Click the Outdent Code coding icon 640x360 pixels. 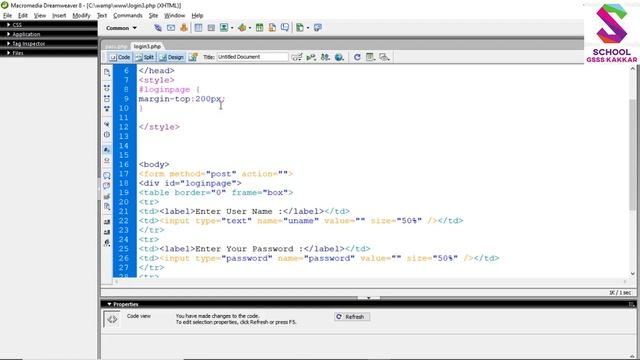point(107,232)
